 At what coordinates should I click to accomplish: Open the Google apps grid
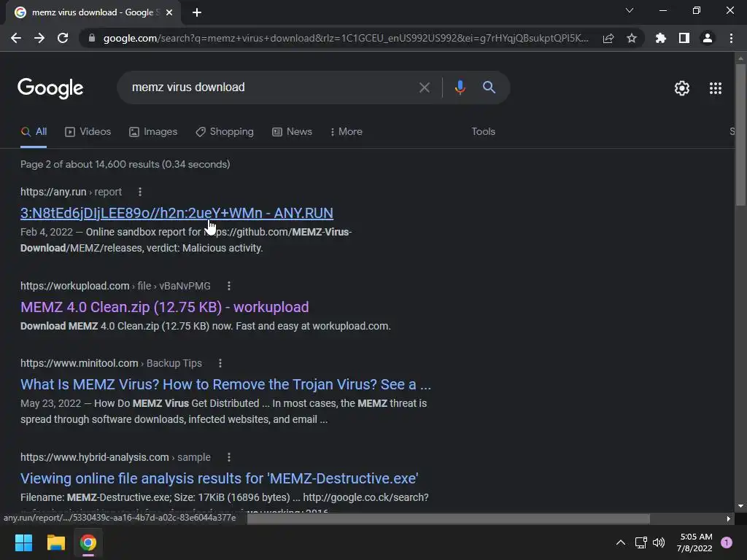(715, 88)
